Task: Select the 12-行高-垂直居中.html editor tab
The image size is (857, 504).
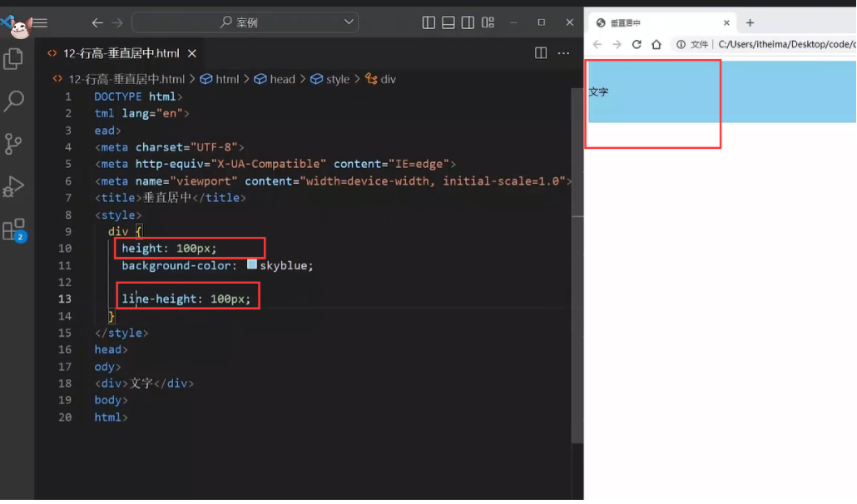Action: pyautogui.click(x=121, y=53)
